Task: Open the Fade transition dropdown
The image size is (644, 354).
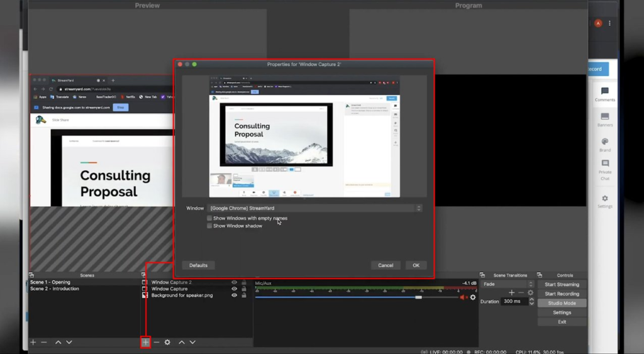Action: point(508,284)
